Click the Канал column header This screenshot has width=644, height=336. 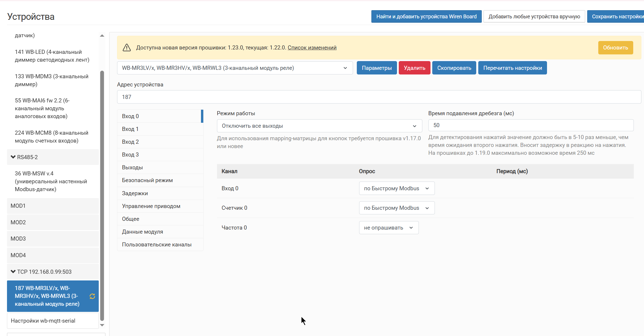point(230,171)
